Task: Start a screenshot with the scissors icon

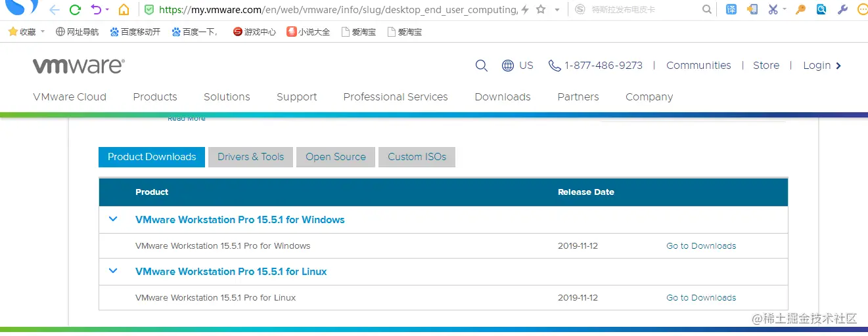Action: pyautogui.click(x=773, y=10)
